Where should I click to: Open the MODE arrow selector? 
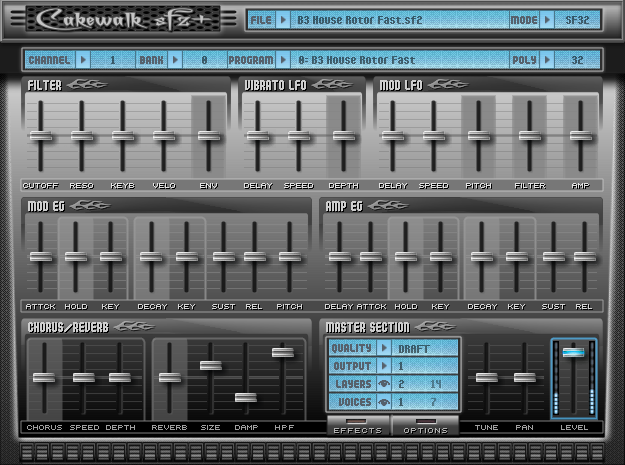click(x=547, y=20)
